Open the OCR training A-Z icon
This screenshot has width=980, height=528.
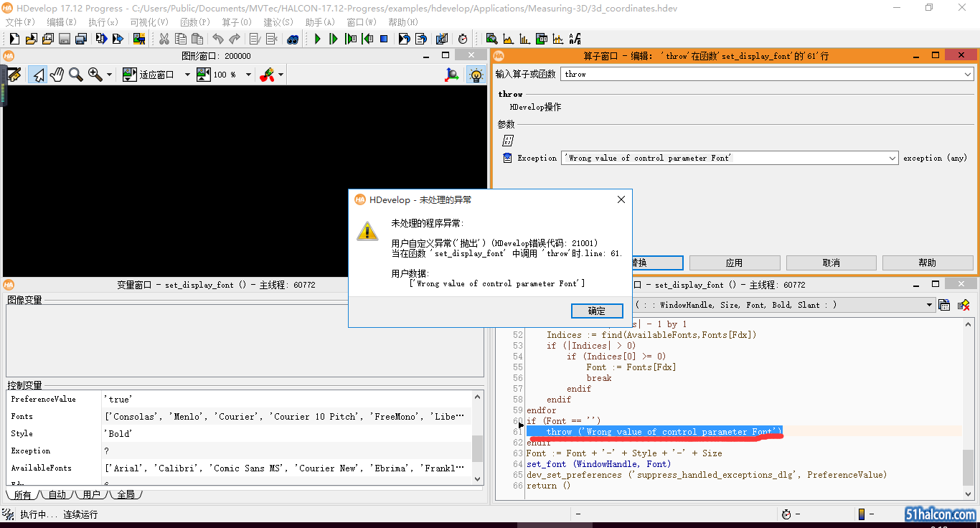(575, 39)
